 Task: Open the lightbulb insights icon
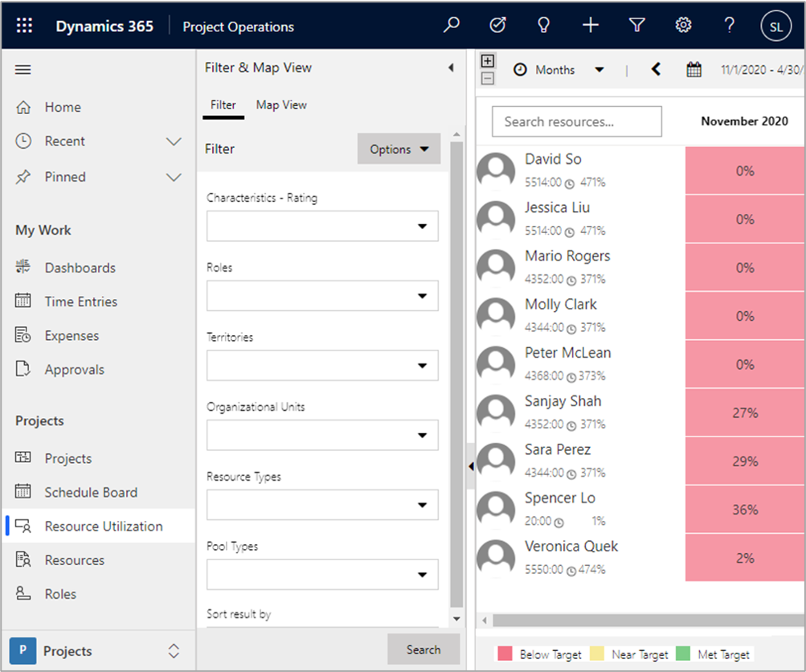[543, 25]
